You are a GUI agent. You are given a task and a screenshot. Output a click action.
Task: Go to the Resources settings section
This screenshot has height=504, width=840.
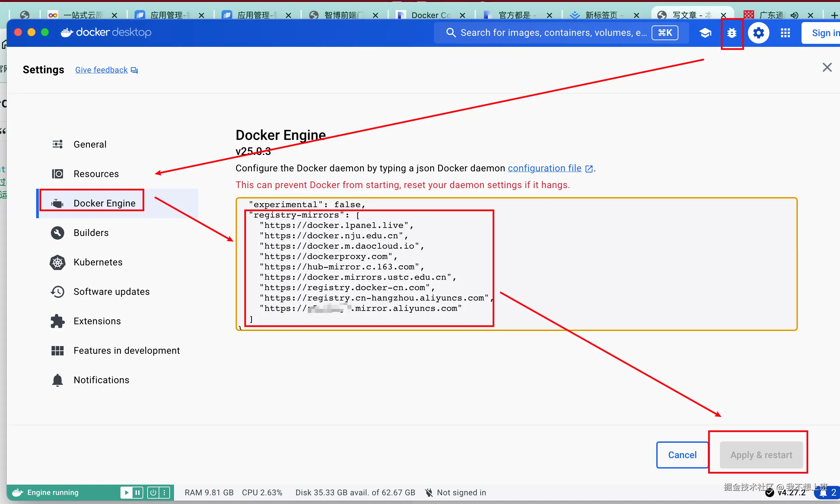click(118, 174)
